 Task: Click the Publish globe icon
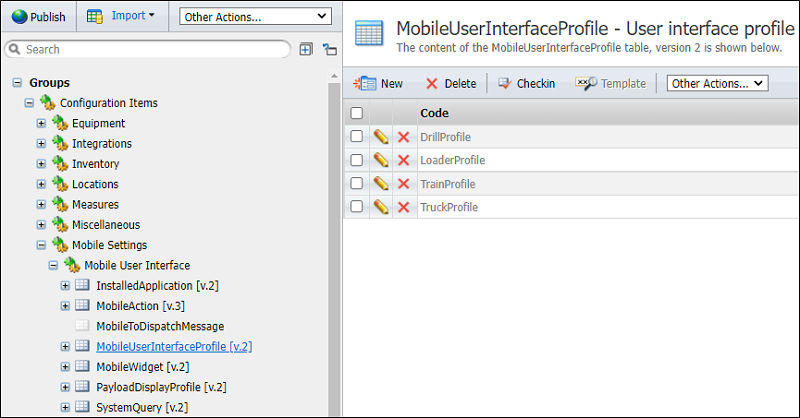[x=19, y=16]
